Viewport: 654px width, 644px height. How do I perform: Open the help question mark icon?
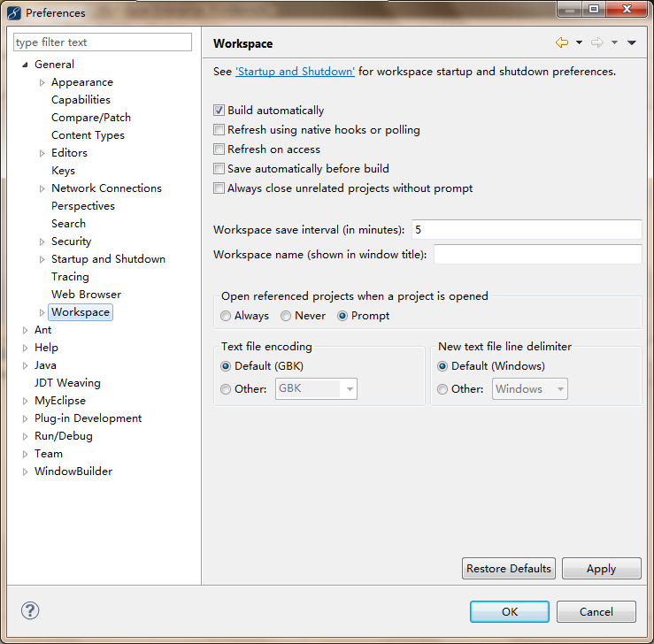tap(30, 610)
